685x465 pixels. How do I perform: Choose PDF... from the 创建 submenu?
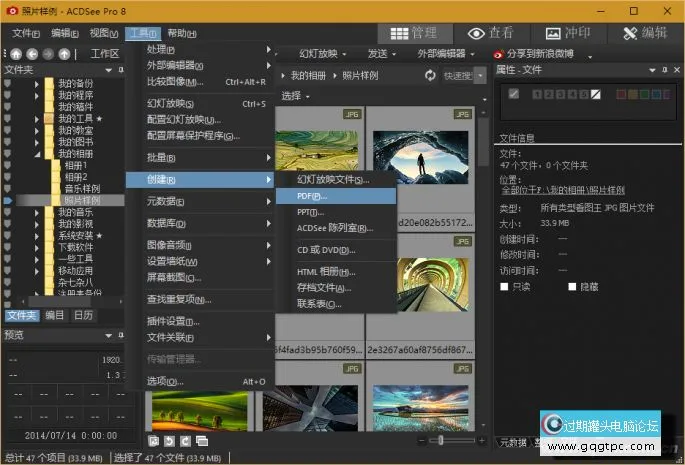point(305,196)
